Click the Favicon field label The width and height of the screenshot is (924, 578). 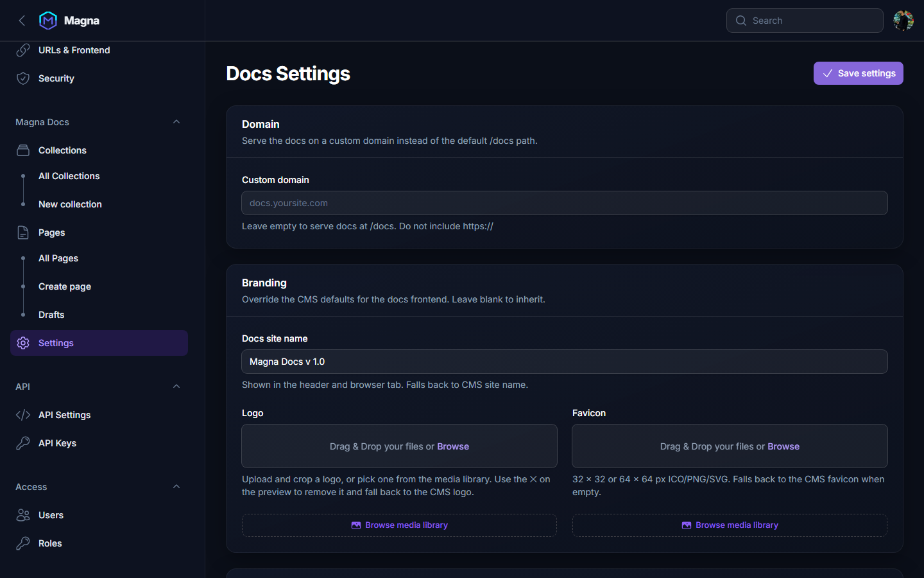pyautogui.click(x=589, y=413)
